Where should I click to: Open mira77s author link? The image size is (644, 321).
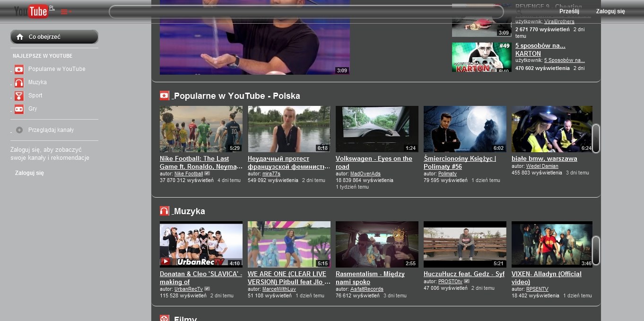point(271,174)
